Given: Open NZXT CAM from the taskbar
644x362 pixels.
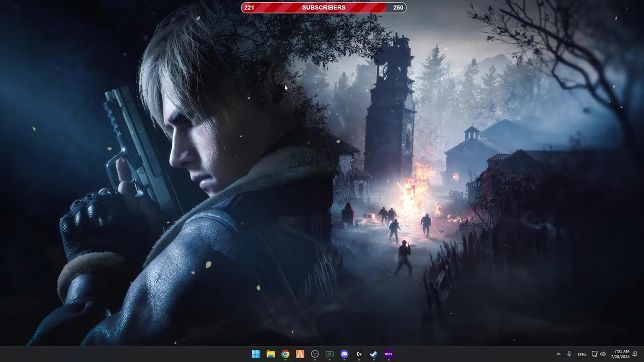Looking at the screenshot, I should (x=388, y=354).
